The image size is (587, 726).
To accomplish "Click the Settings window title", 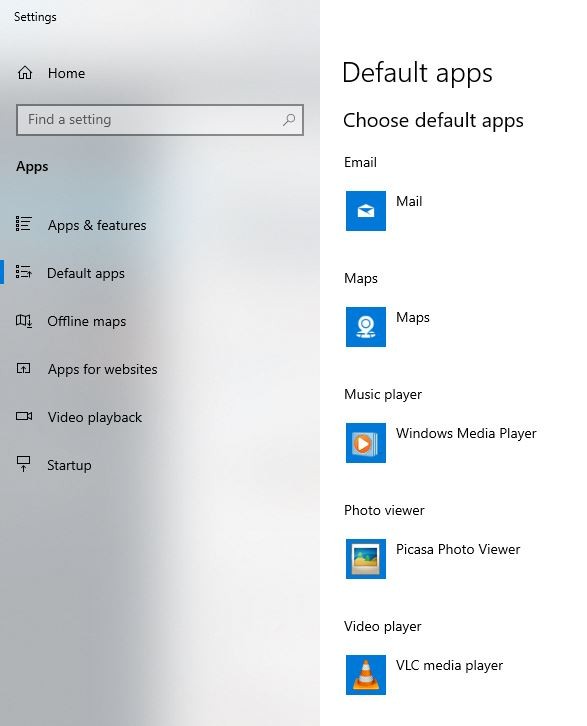I will (x=35, y=17).
